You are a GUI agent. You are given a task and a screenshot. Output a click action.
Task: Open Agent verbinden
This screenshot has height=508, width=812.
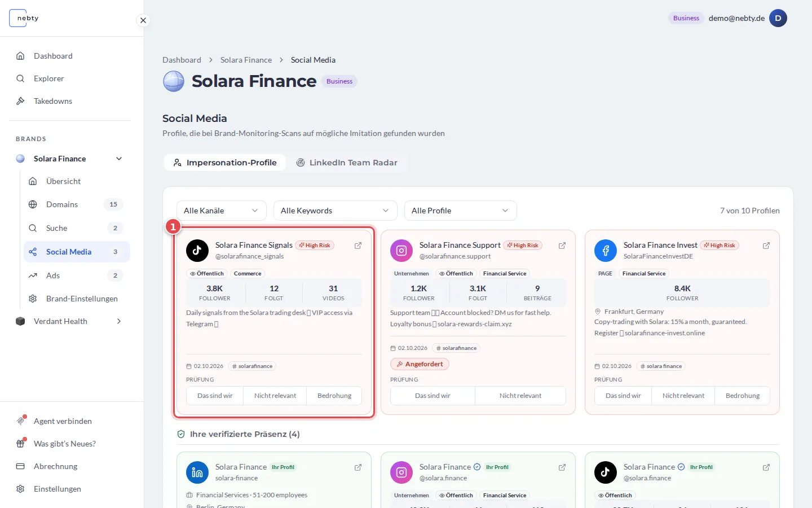tap(69, 421)
